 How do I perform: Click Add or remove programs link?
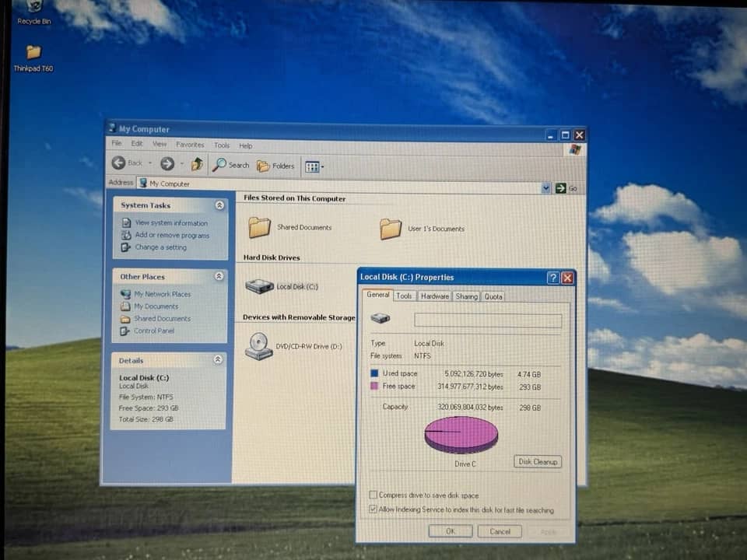tap(172, 235)
